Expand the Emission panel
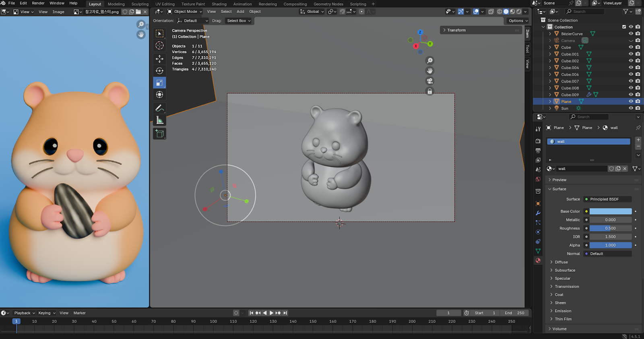This screenshot has width=644, height=339. coord(563,311)
